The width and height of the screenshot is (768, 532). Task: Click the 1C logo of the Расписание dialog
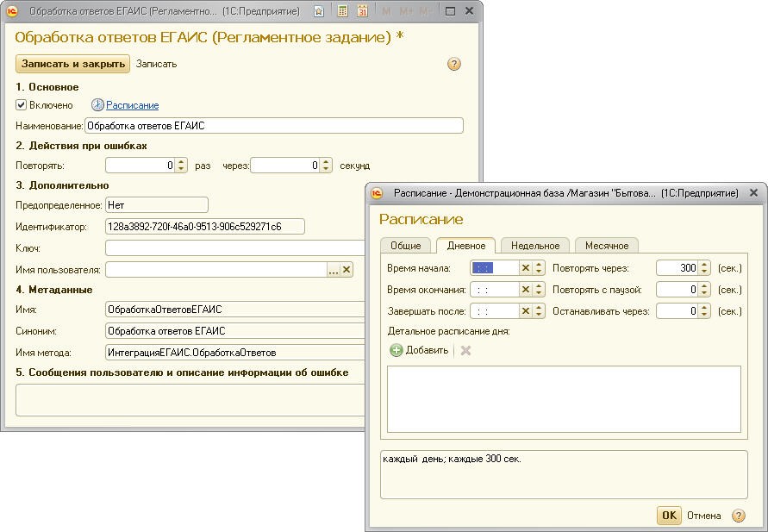(x=377, y=193)
